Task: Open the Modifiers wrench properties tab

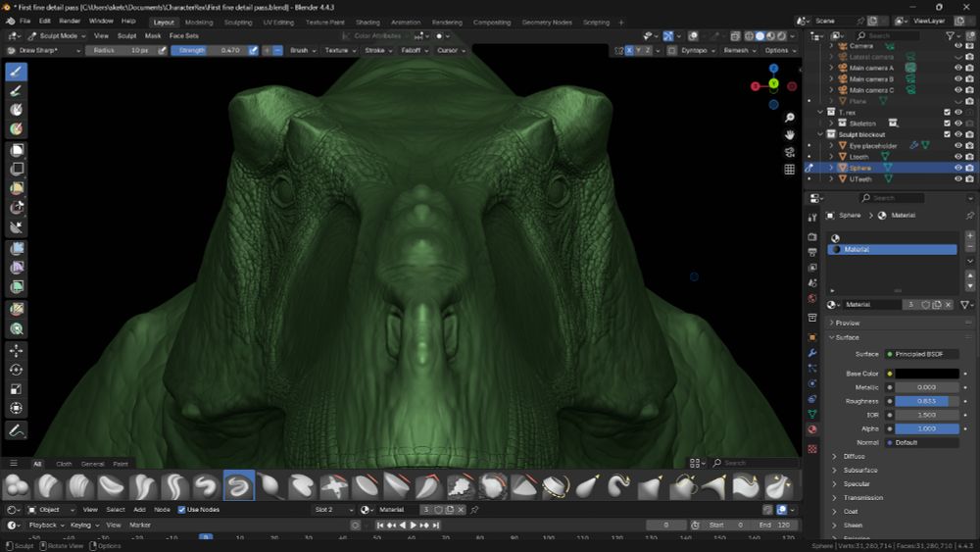Action: pyautogui.click(x=812, y=353)
